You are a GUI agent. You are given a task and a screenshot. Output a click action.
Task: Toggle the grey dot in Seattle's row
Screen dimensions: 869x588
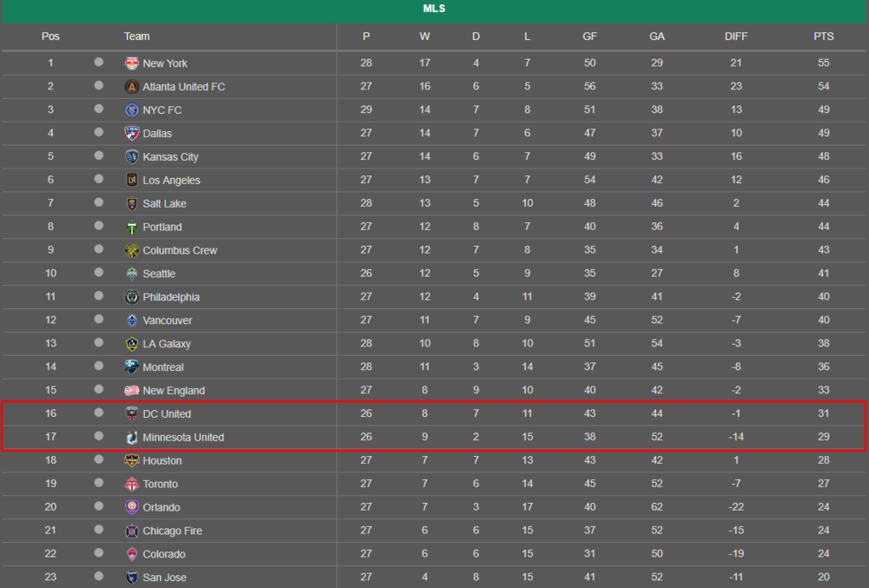99,273
